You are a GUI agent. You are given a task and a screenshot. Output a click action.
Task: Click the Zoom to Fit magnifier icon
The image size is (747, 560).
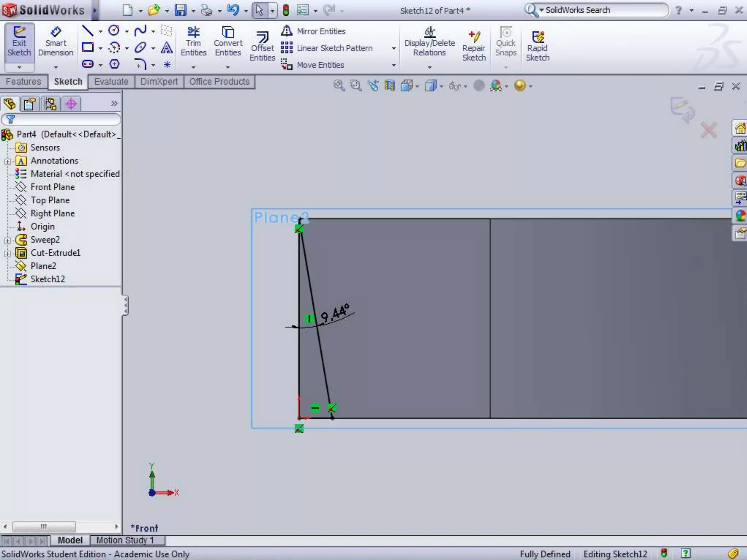tap(339, 86)
